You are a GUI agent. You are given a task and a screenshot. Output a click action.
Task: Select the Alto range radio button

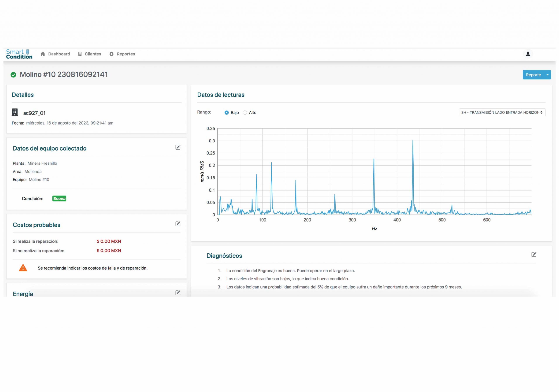[245, 113]
